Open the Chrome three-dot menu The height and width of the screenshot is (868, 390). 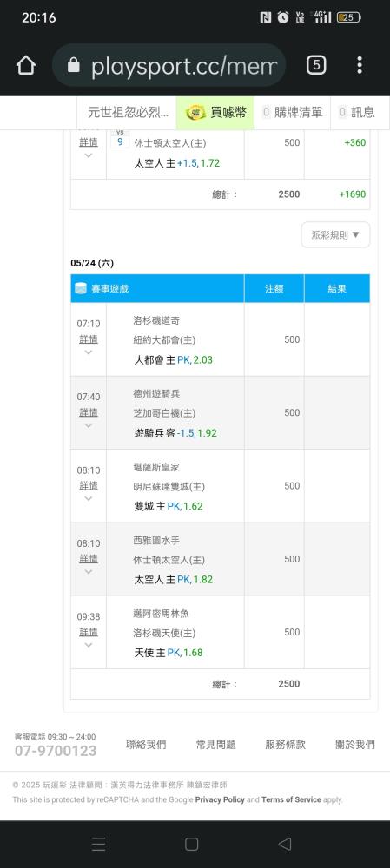[x=360, y=65]
